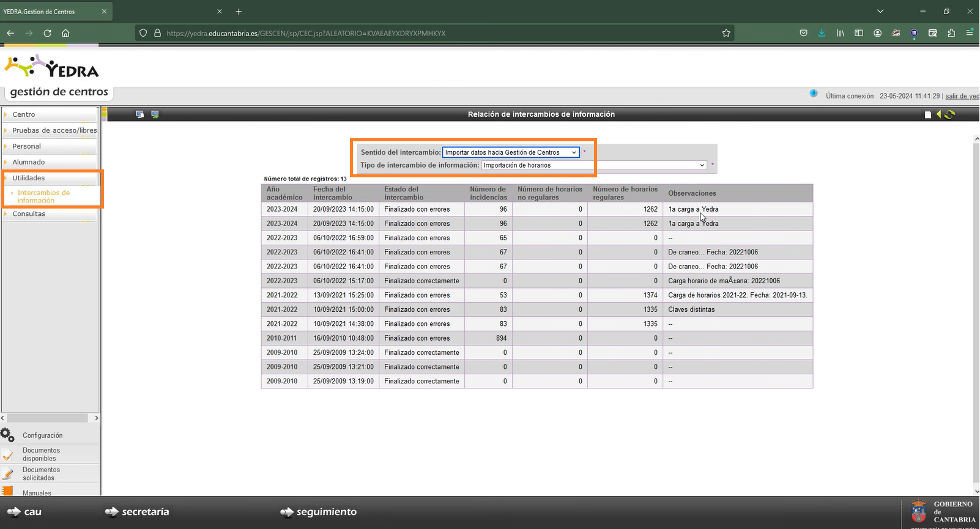
Task: Click the white new-document icon in the title bar
Action: [x=928, y=114]
